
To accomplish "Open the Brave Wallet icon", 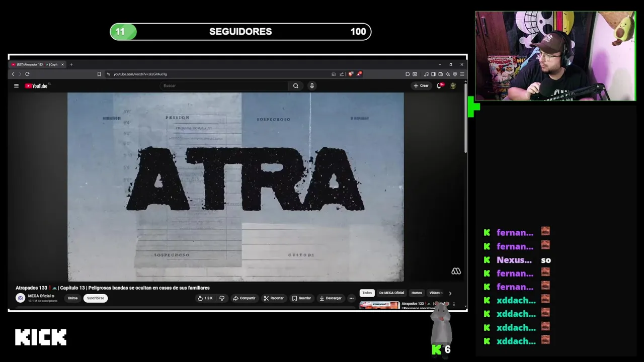I will click(440, 74).
